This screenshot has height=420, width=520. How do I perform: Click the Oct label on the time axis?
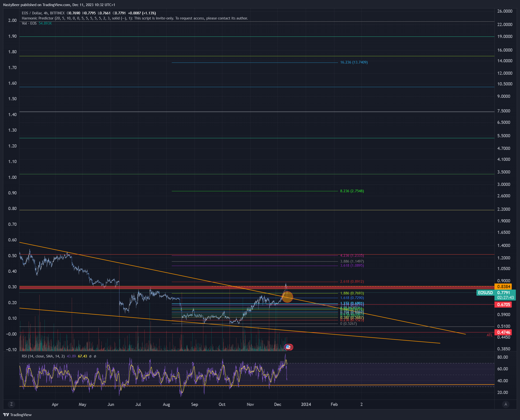click(222, 404)
